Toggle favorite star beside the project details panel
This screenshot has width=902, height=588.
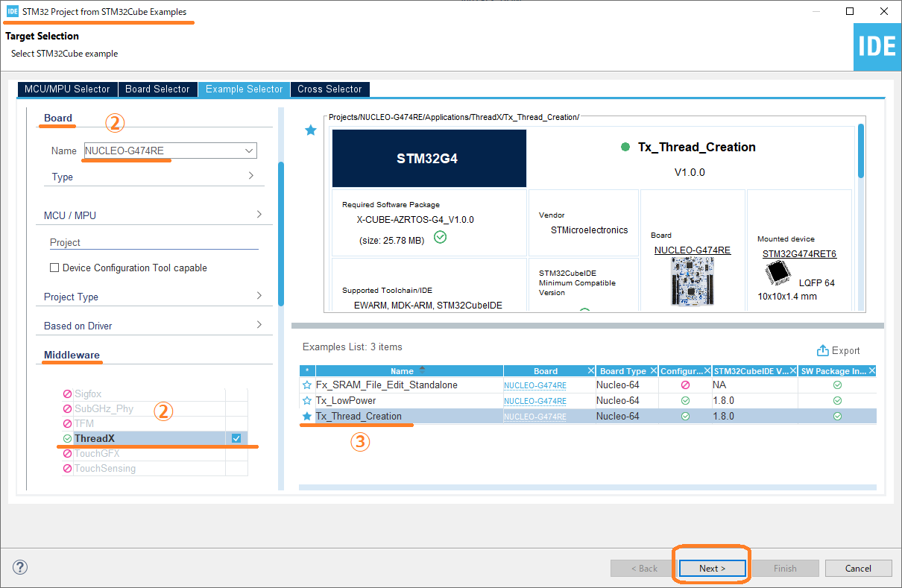tap(311, 131)
